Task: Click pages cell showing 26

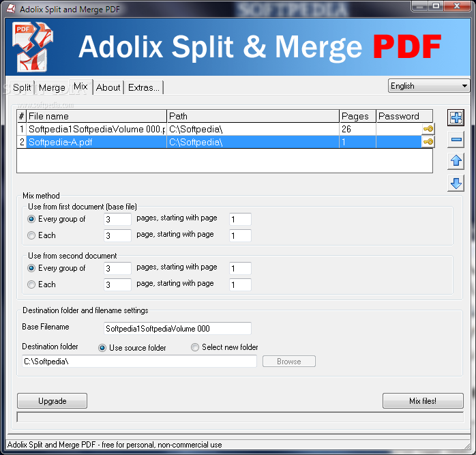Action: 357,129
